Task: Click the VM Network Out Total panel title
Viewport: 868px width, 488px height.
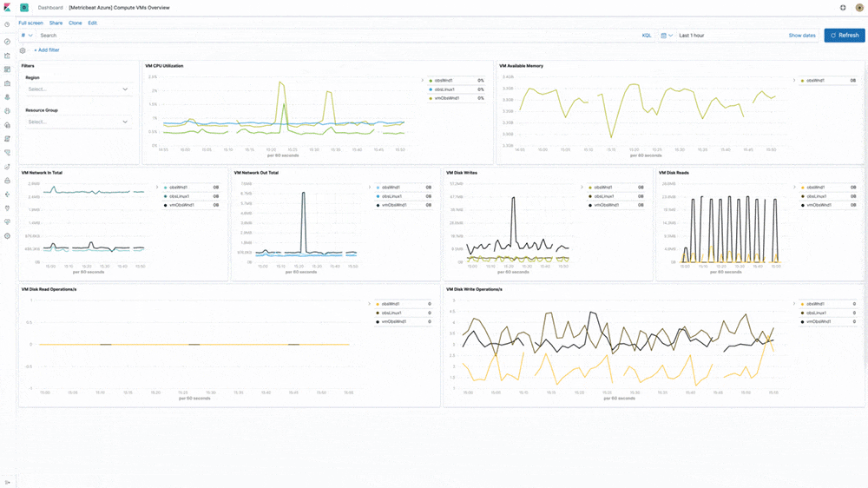Action: 256,173
